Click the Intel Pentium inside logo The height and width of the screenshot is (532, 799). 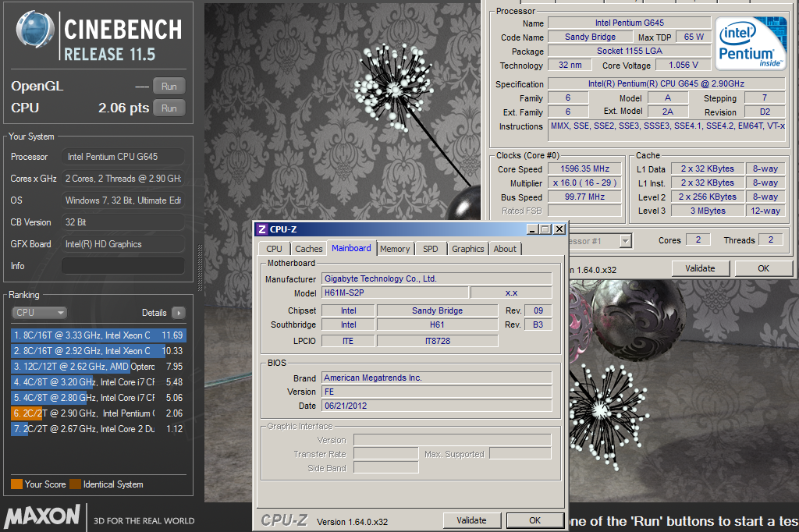(x=750, y=44)
